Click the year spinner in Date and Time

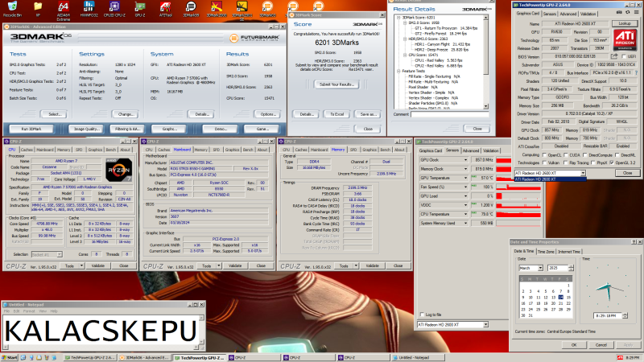coord(571,268)
